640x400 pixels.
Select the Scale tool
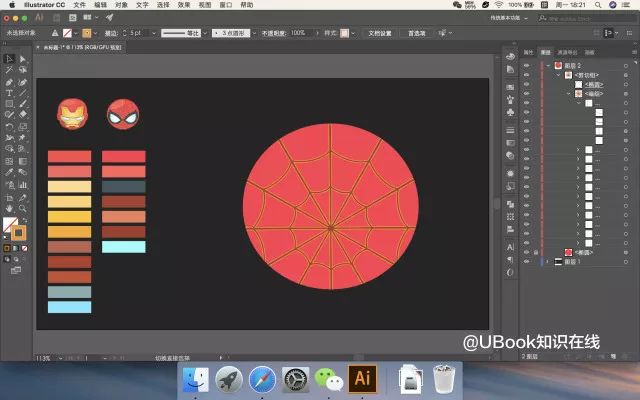(x=23, y=127)
